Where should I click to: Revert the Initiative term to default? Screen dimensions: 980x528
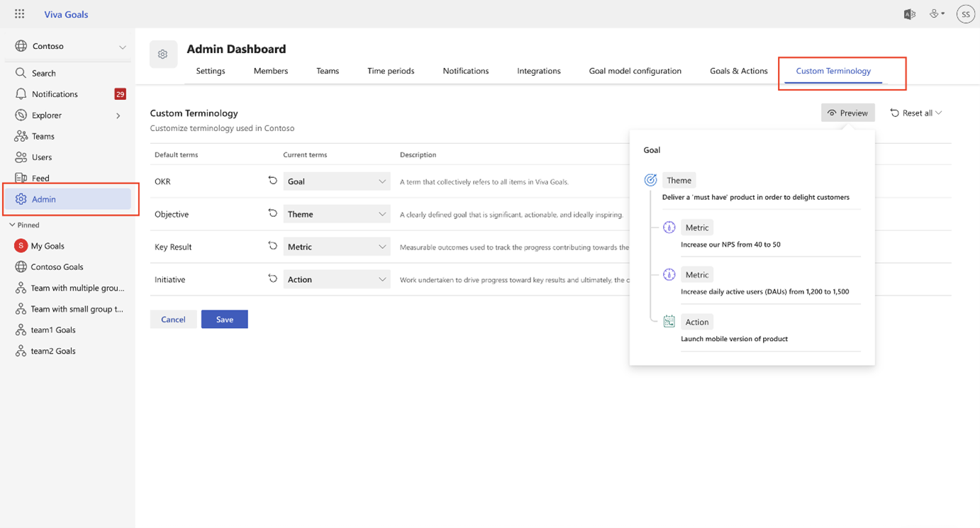(272, 279)
